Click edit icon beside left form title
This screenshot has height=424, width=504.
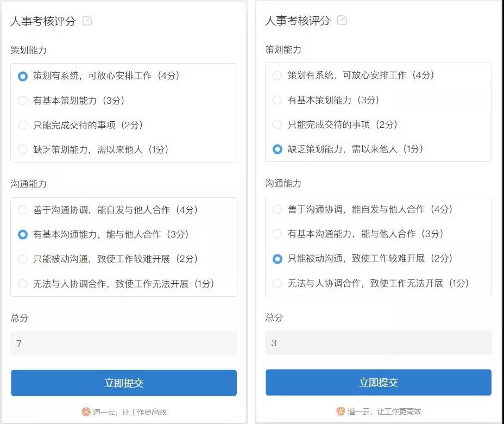tap(87, 21)
